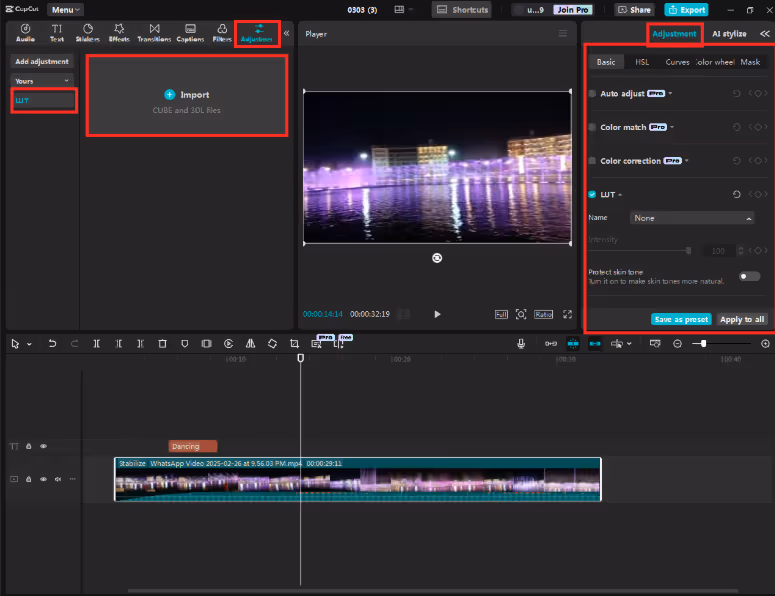Open the Transitions panel
The width and height of the screenshot is (775, 596).
[x=154, y=33]
